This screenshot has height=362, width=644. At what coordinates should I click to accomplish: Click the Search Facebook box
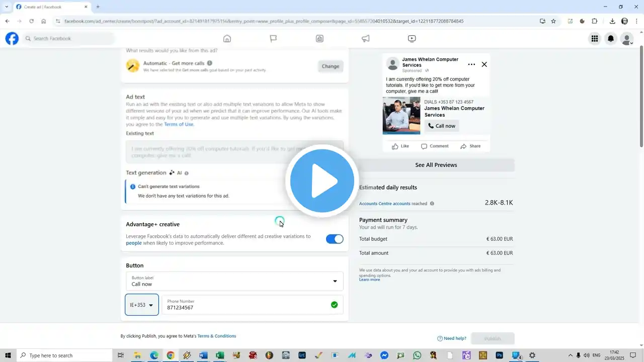point(68,39)
